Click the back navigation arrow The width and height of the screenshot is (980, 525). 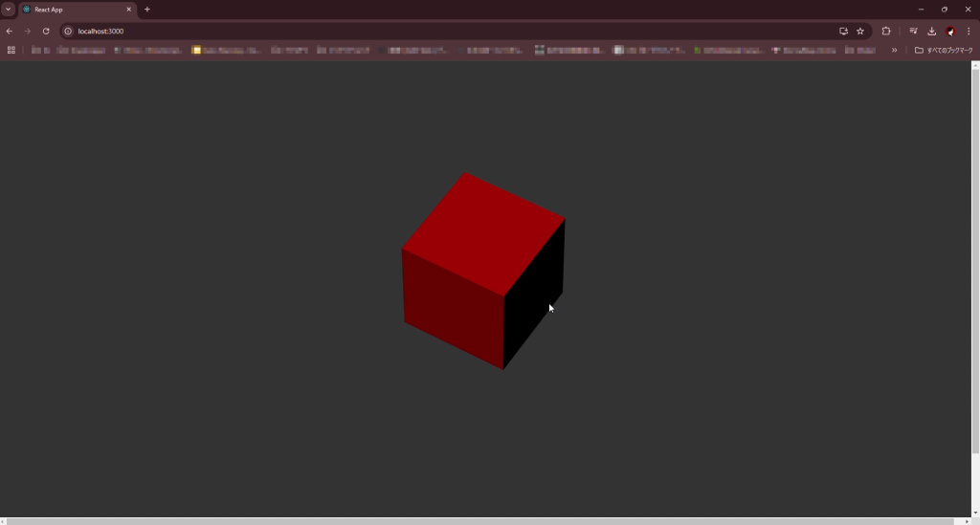click(10, 31)
